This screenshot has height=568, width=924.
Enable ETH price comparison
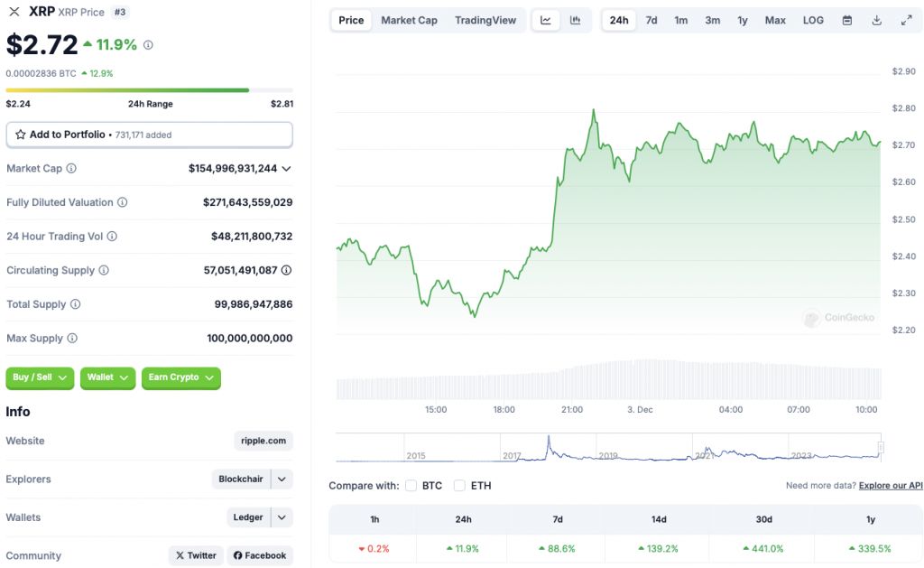(x=459, y=485)
